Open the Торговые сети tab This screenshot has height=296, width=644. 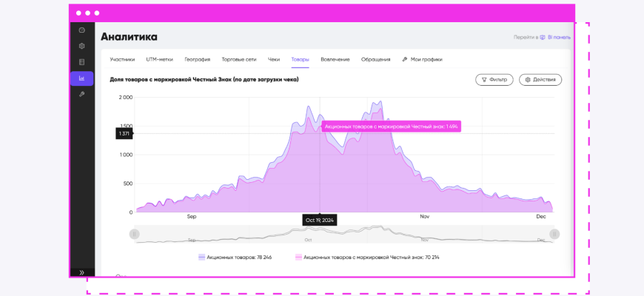click(238, 59)
